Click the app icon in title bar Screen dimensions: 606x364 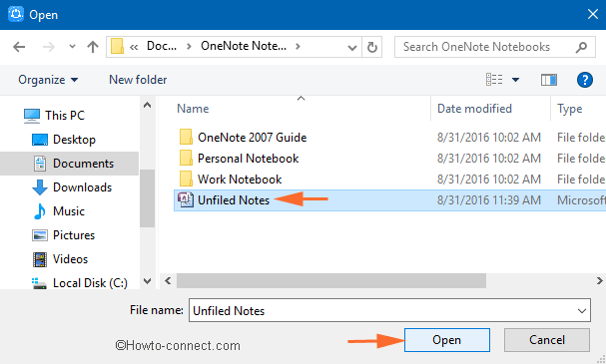[x=15, y=14]
